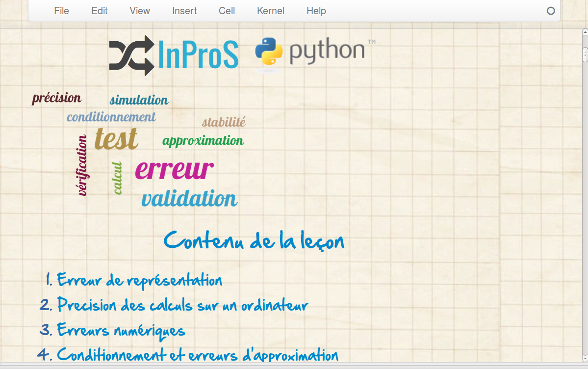
Task: Open the Insert menu
Action: pyautogui.click(x=184, y=11)
